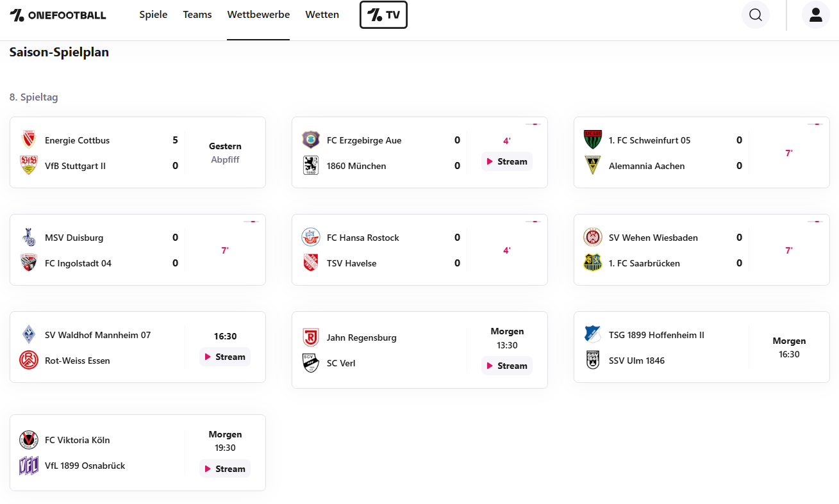
Task: Click the Energie Cottbus club crest
Action: 29,140
